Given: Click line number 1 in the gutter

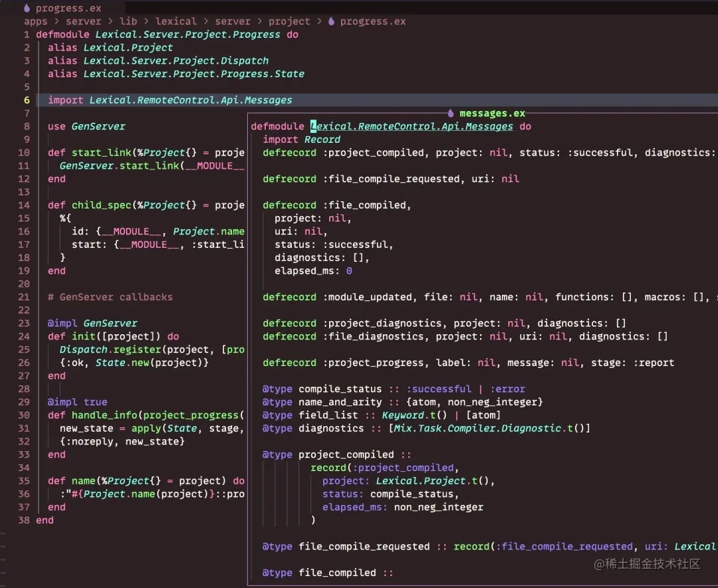Looking at the screenshot, I should pyautogui.click(x=27, y=35).
